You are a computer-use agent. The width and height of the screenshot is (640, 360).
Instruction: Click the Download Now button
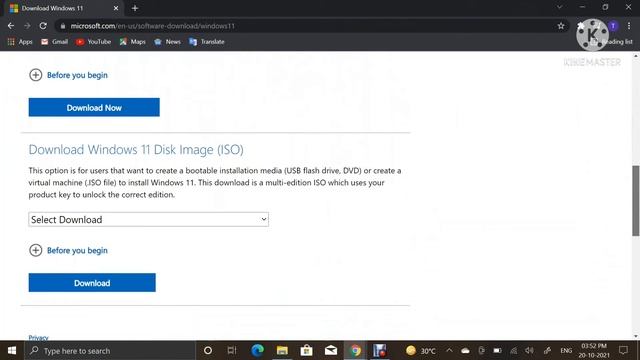[x=94, y=107]
